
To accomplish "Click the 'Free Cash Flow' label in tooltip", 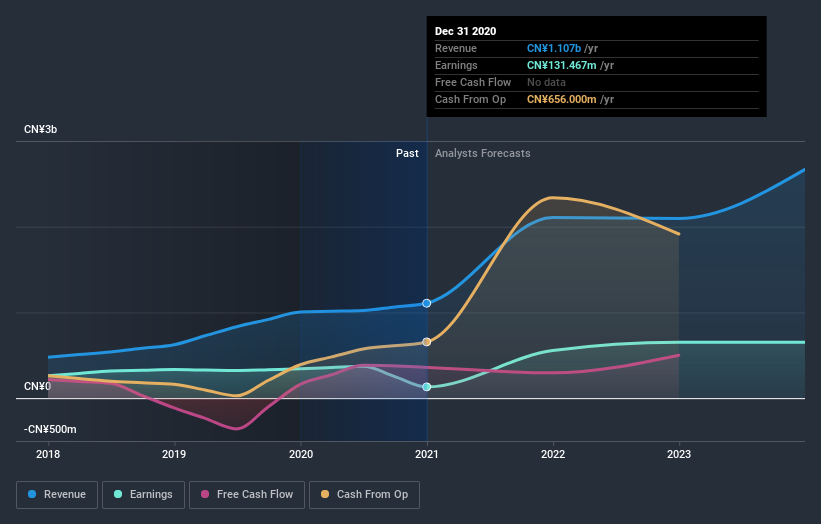I will (473, 82).
